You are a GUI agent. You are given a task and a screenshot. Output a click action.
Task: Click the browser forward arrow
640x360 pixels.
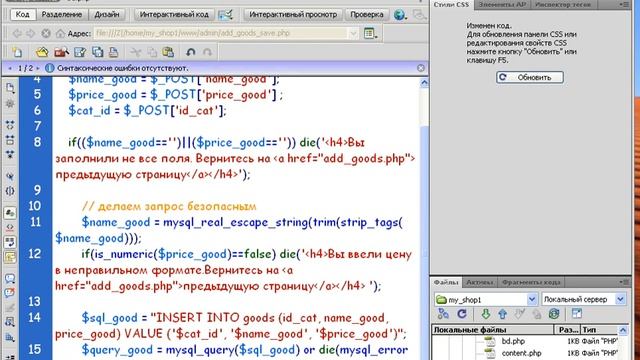(x=31, y=33)
